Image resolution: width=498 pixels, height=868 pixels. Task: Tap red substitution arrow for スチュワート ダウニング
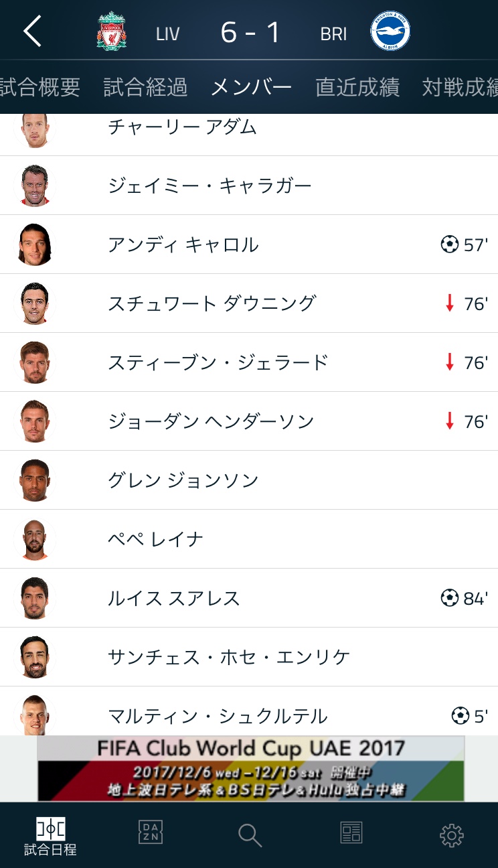tap(450, 303)
